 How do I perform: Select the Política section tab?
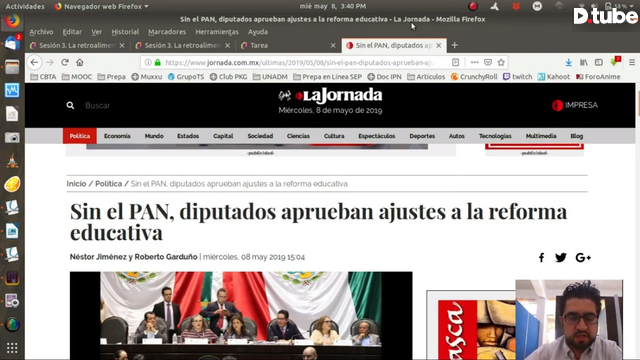(80, 136)
